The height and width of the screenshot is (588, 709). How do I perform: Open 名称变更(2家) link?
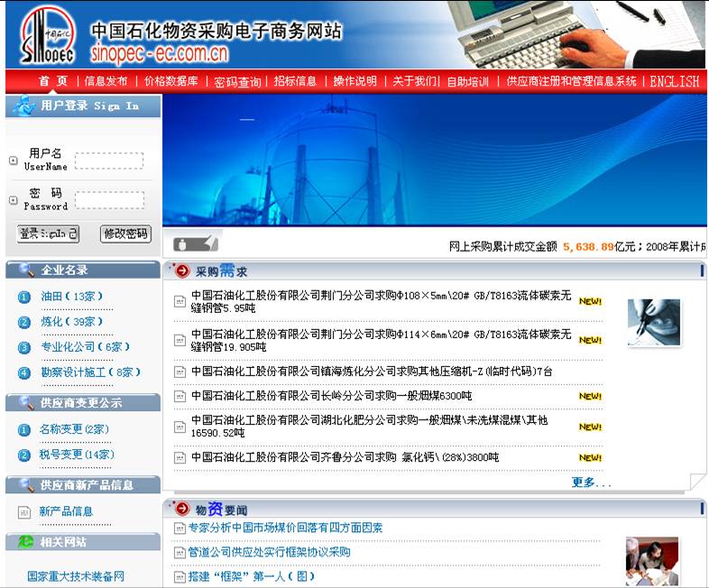[74, 428]
